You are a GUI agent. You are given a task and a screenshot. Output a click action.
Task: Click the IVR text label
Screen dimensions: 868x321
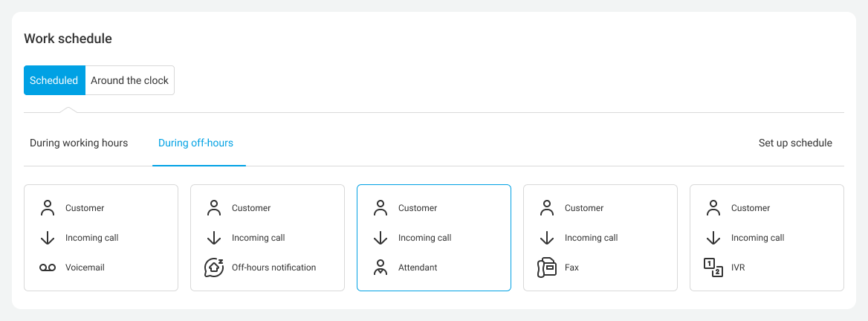(738, 267)
